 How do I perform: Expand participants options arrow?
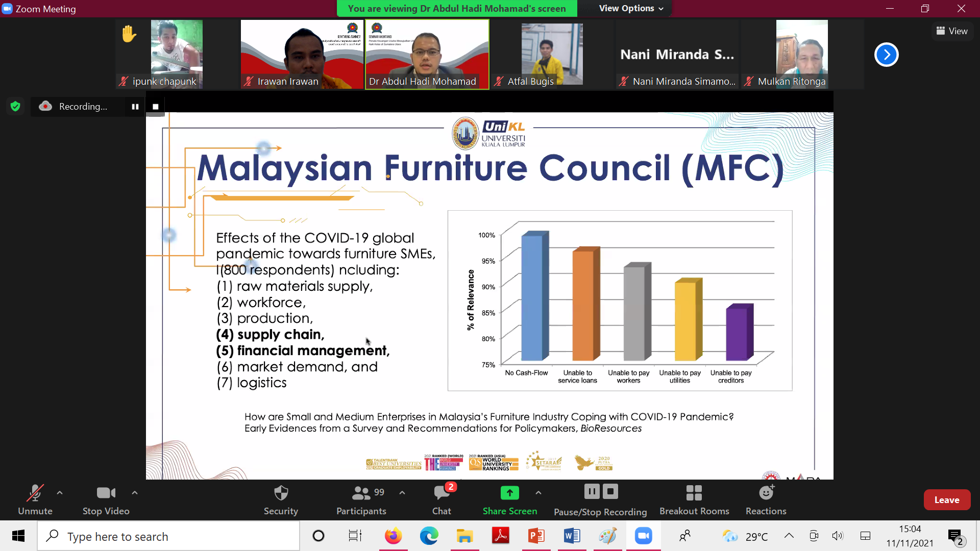click(402, 493)
